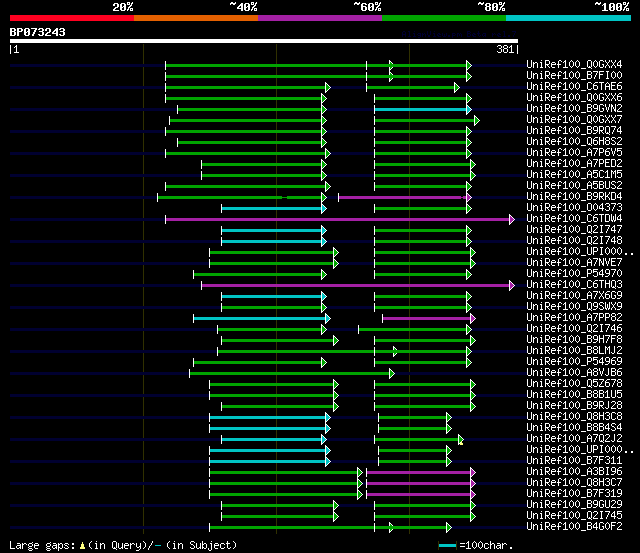Click the query end position 381
640x553 pixels.
(x=505, y=49)
